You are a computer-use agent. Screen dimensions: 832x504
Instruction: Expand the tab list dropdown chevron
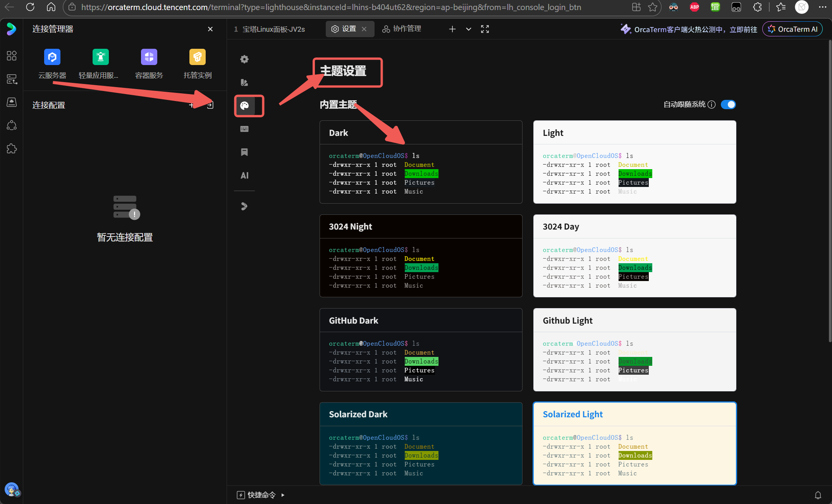coord(469,29)
